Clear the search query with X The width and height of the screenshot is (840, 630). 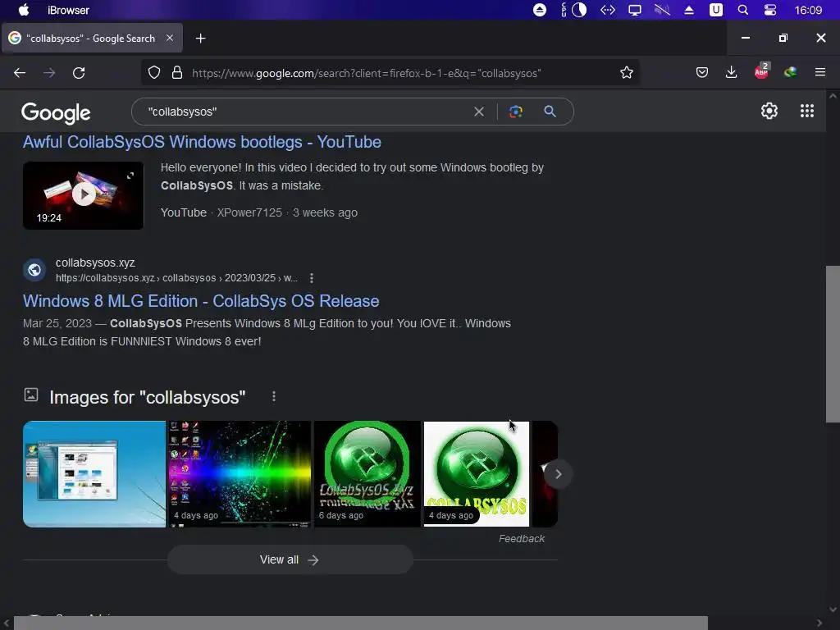479,112
